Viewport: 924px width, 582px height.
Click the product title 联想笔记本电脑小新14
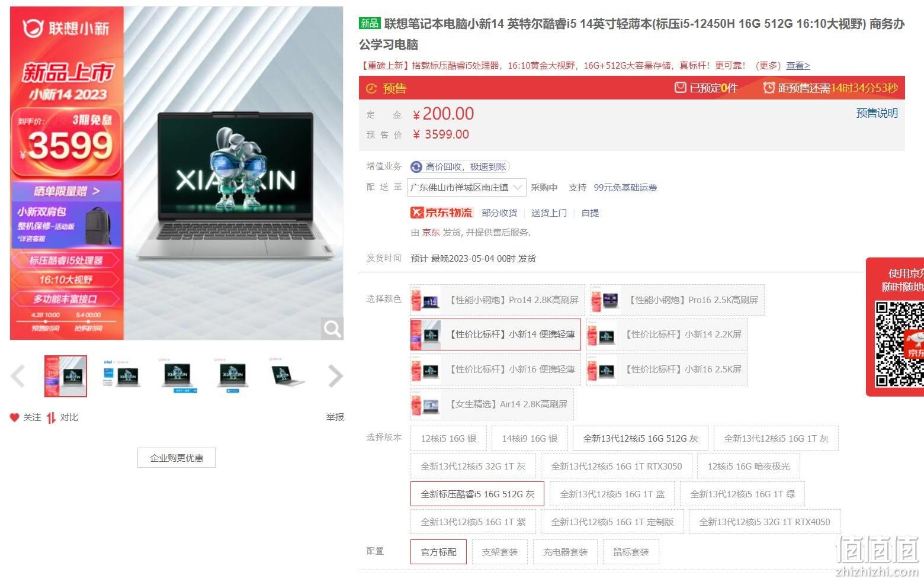(x=632, y=34)
